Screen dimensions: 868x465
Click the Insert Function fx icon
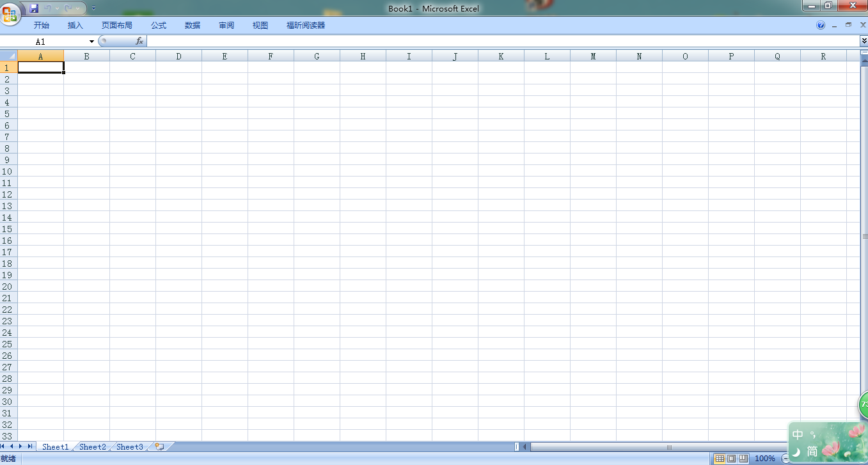(x=139, y=41)
